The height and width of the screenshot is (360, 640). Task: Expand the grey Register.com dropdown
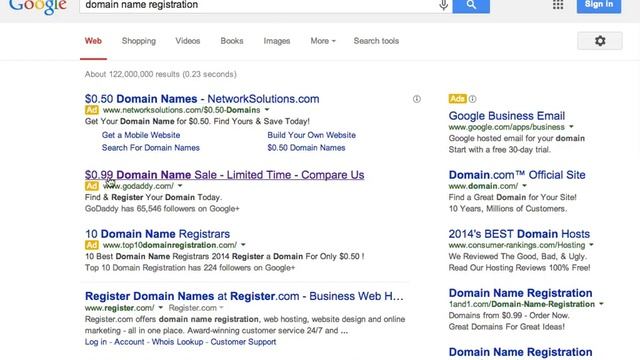click(x=196, y=308)
